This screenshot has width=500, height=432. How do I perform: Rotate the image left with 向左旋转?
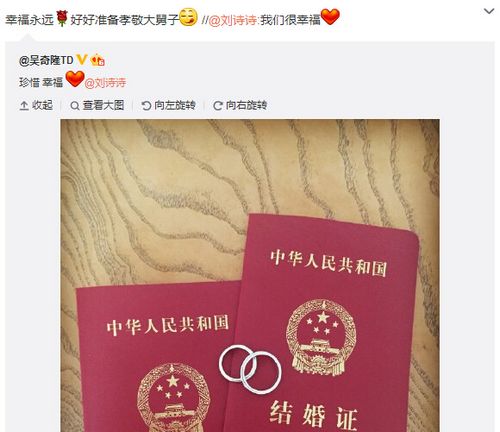(x=168, y=105)
